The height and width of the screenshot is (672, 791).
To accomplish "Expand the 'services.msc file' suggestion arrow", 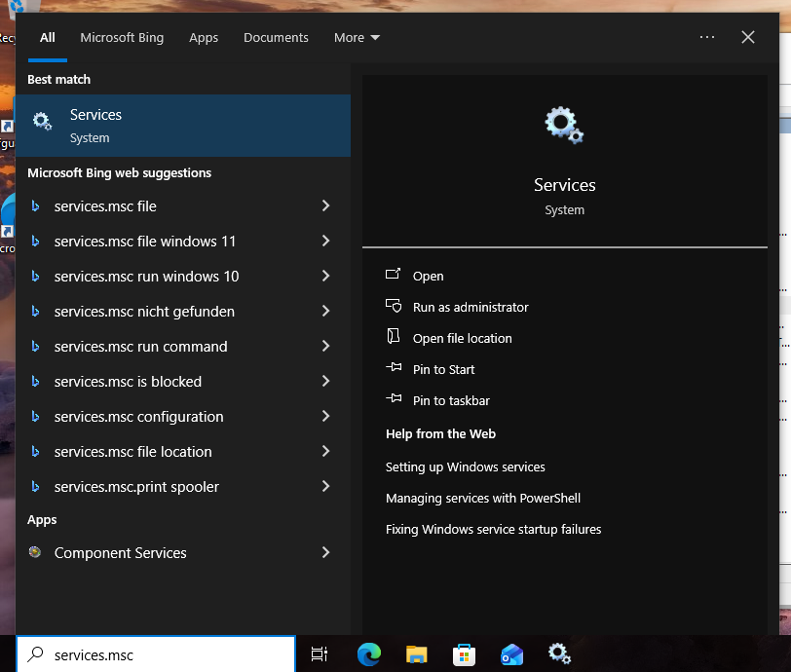I will 325,206.
